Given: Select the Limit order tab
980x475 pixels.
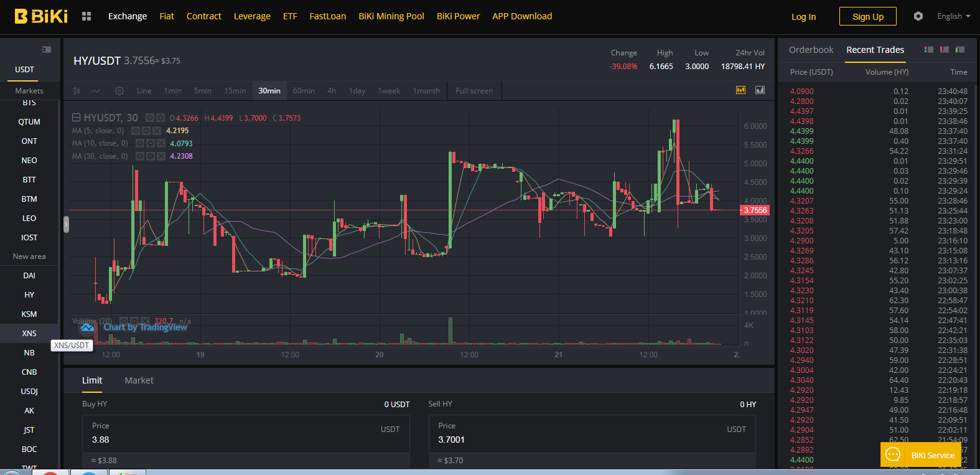Looking at the screenshot, I should tap(92, 380).
